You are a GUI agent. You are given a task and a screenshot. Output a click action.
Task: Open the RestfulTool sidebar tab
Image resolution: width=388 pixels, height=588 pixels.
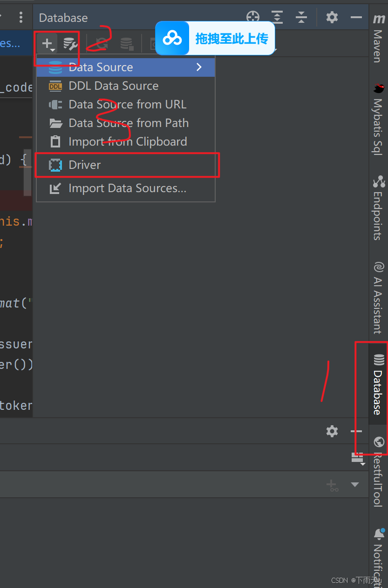[x=378, y=471]
